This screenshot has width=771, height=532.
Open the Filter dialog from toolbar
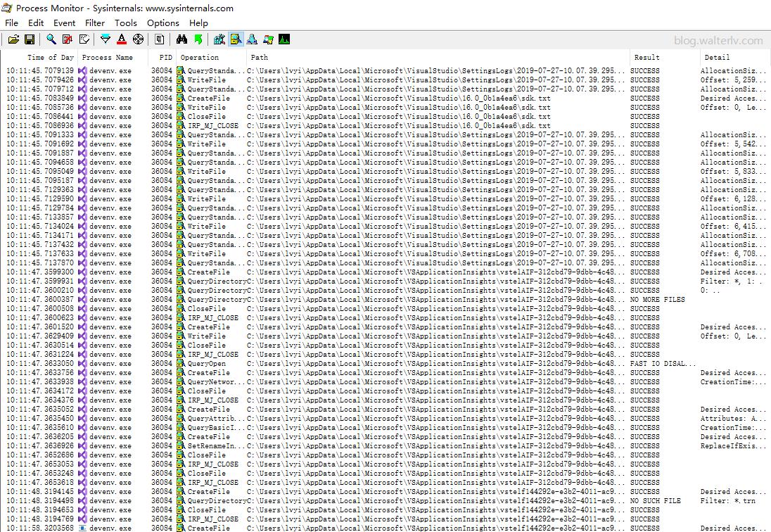[x=106, y=39]
